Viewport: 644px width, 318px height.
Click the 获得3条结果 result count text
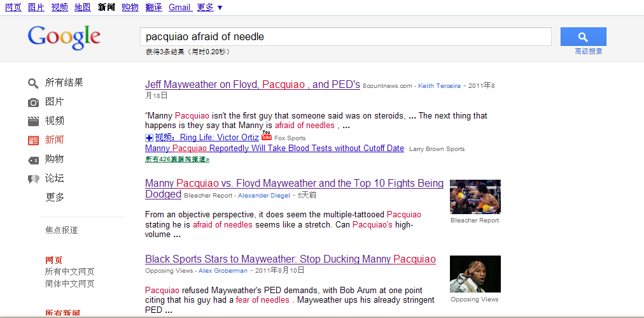point(188,52)
